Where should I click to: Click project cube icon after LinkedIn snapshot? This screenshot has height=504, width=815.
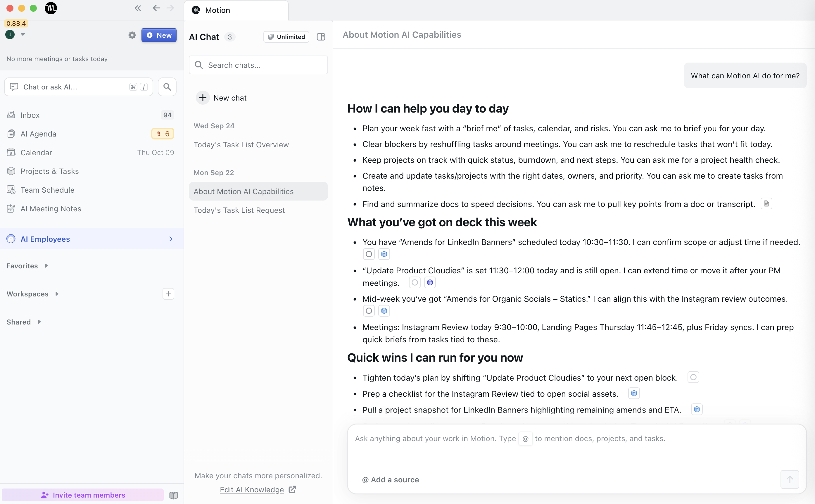(697, 409)
